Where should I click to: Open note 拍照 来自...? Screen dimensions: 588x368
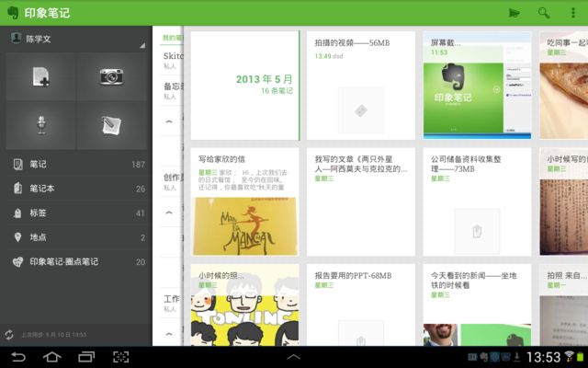point(563,305)
